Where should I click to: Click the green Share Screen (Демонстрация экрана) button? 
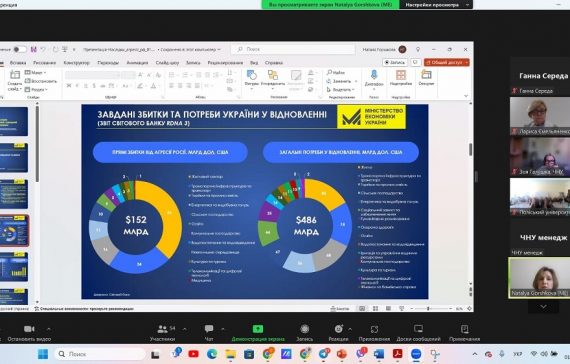pos(258,329)
